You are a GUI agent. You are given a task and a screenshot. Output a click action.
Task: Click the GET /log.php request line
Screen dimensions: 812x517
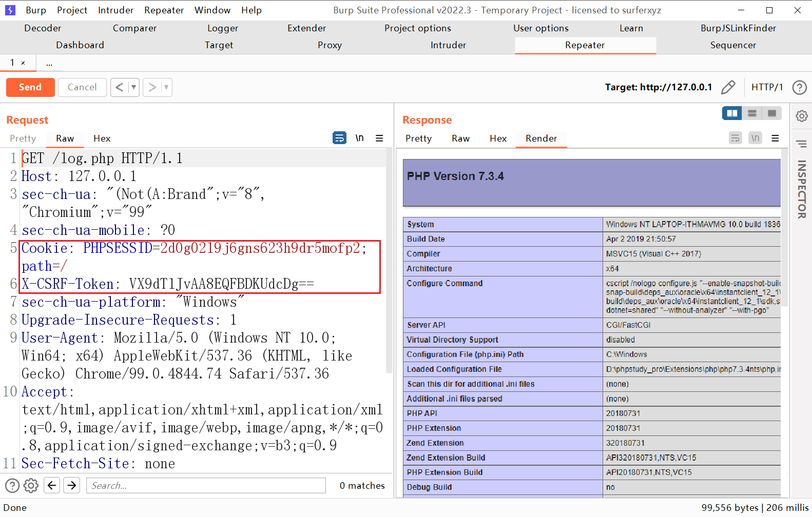coord(102,158)
